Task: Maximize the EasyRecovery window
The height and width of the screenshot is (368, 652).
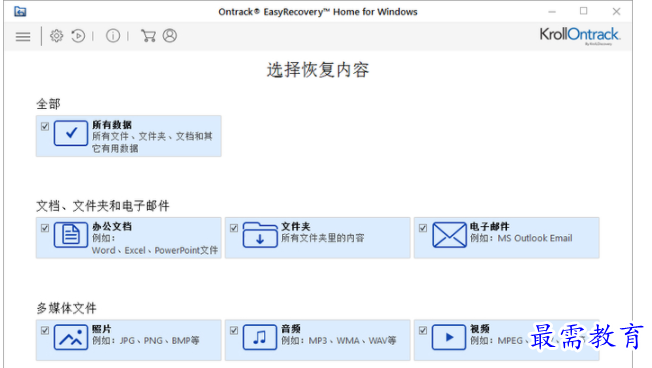Action: [584, 11]
